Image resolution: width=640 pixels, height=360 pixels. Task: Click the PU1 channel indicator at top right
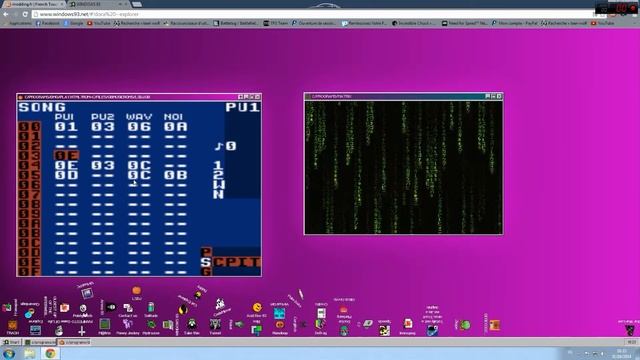pos(242,107)
